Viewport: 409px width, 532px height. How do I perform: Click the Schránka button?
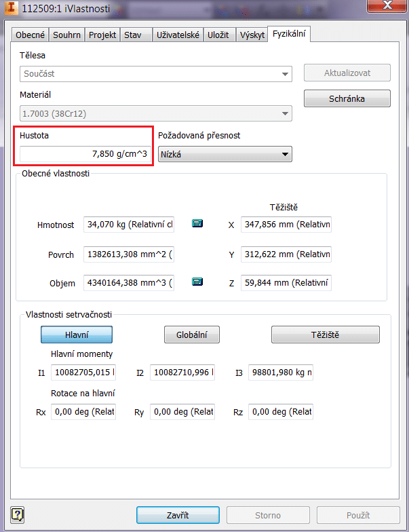[x=347, y=98]
